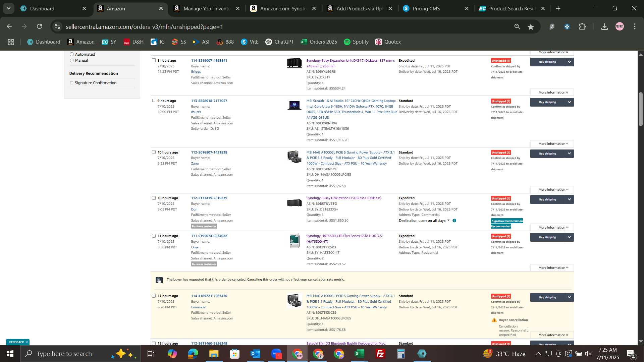644x362 pixels.
Task: Open Synology 8-Bay DiskStation DS1823xs+ product link
Action: [x=344, y=198]
